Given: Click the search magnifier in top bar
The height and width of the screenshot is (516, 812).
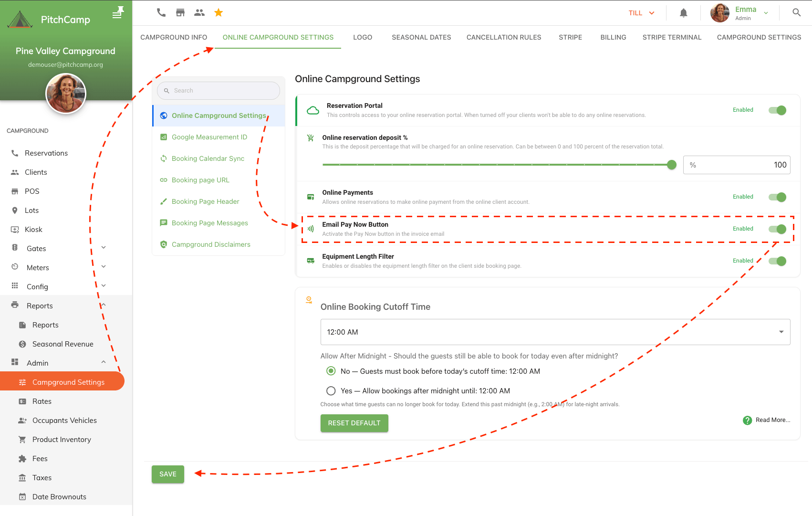Looking at the screenshot, I should click(797, 13).
